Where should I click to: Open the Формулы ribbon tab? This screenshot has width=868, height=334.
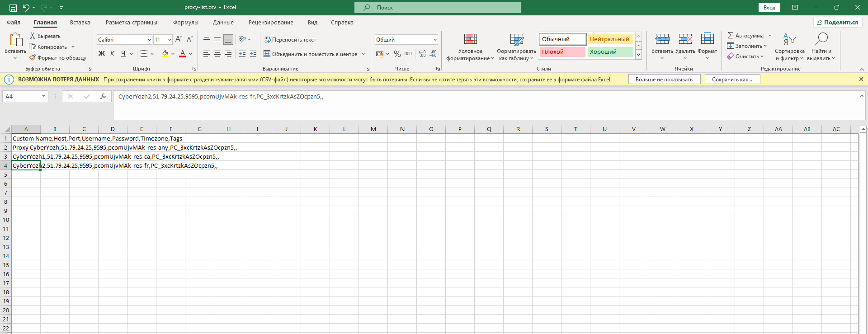[185, 23]
